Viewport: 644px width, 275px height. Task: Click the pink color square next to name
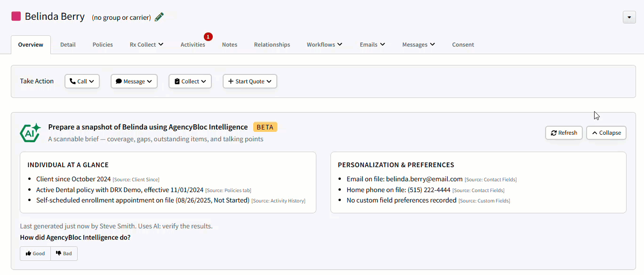pos(16,16)
